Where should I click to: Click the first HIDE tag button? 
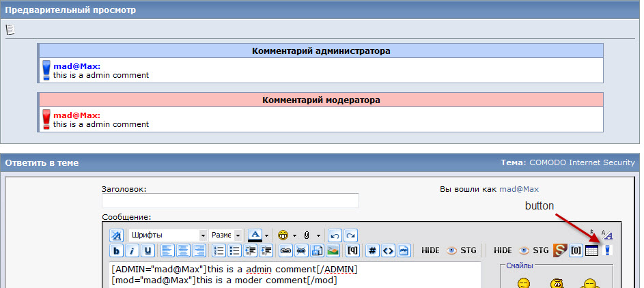(430, 250)
